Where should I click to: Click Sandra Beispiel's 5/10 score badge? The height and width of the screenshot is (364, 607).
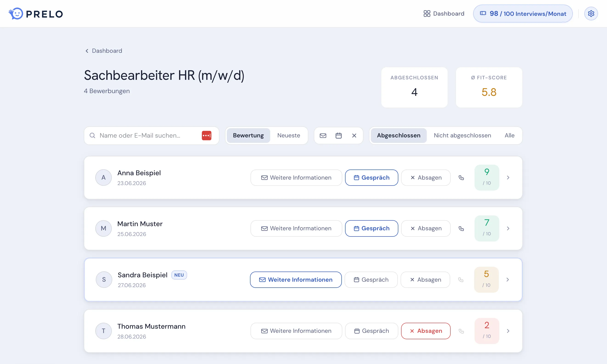pyautogui.click(x=486, y=280)
